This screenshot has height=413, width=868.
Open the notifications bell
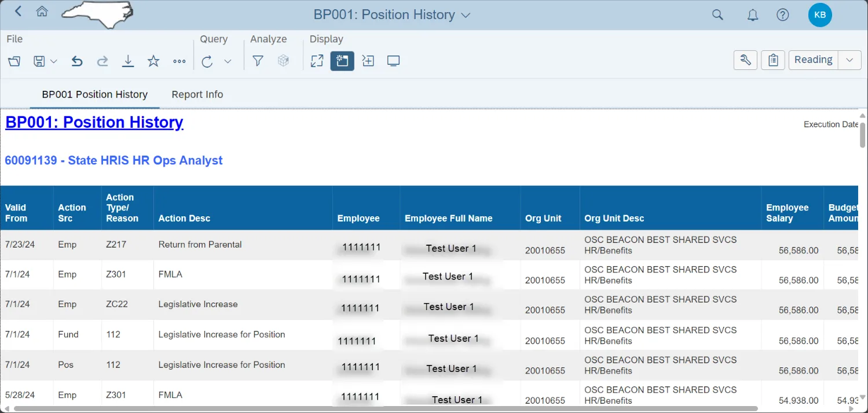pos(752,15)
